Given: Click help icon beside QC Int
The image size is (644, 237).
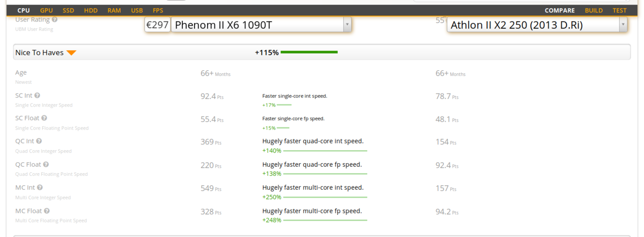Looking at the screenshot, I should pos(39,141).
